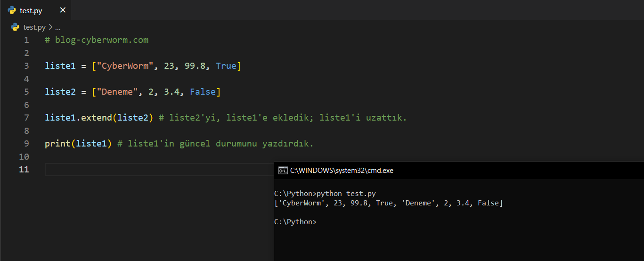
Task: Click the extend method name on line 7
Action: (x=96, y=118)
